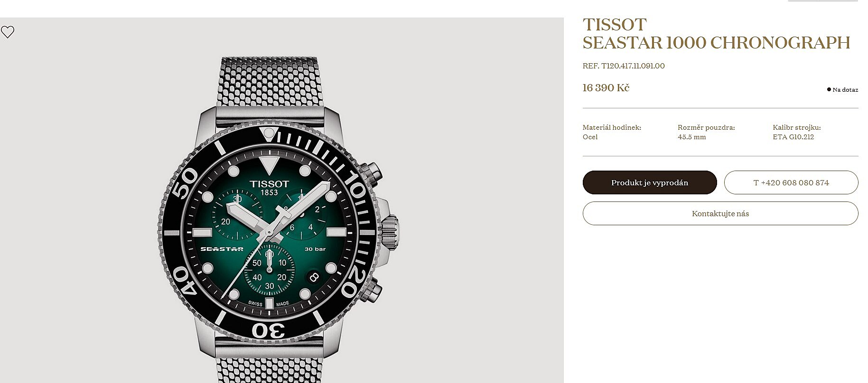Add watch to wishlist with heart icon

[8, 32]
